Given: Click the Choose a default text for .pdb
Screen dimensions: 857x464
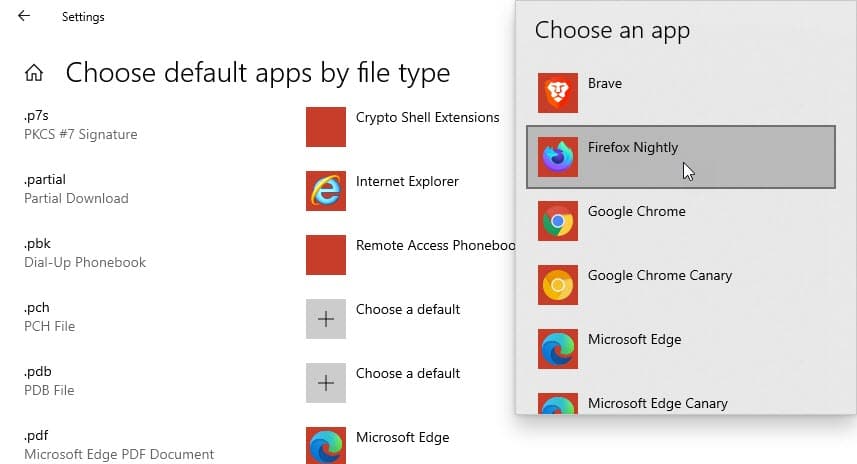Looking at the screenshot, I should [x=408, y=374].
